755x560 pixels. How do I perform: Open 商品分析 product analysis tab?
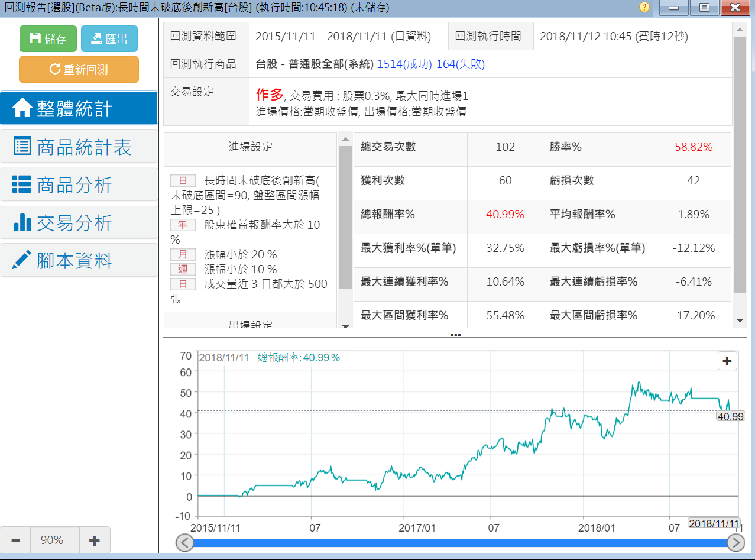click(x=79, y=184)
